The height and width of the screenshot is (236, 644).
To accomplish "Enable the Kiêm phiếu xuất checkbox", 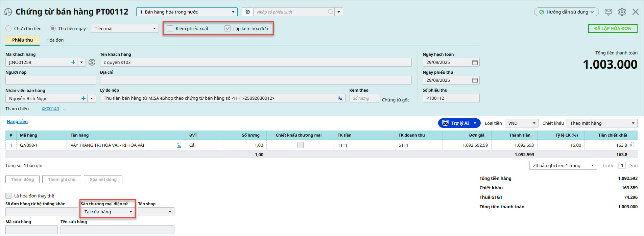I will click(x=170, y=28).
